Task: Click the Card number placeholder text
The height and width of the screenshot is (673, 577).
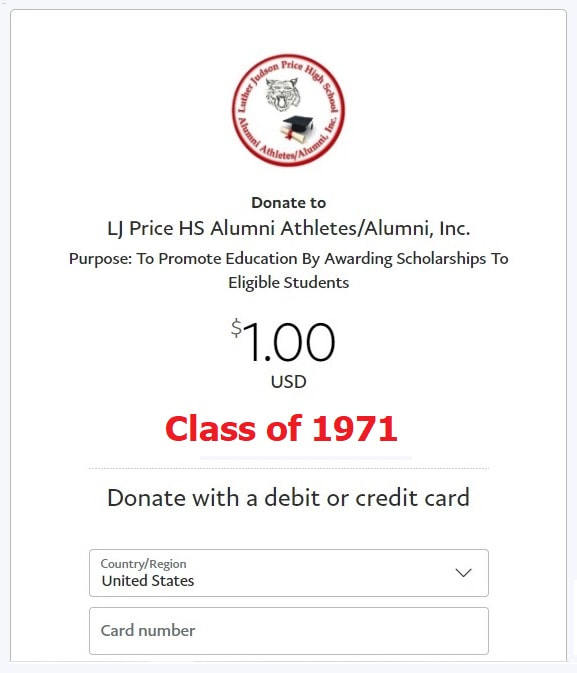Action: (148, 631)
